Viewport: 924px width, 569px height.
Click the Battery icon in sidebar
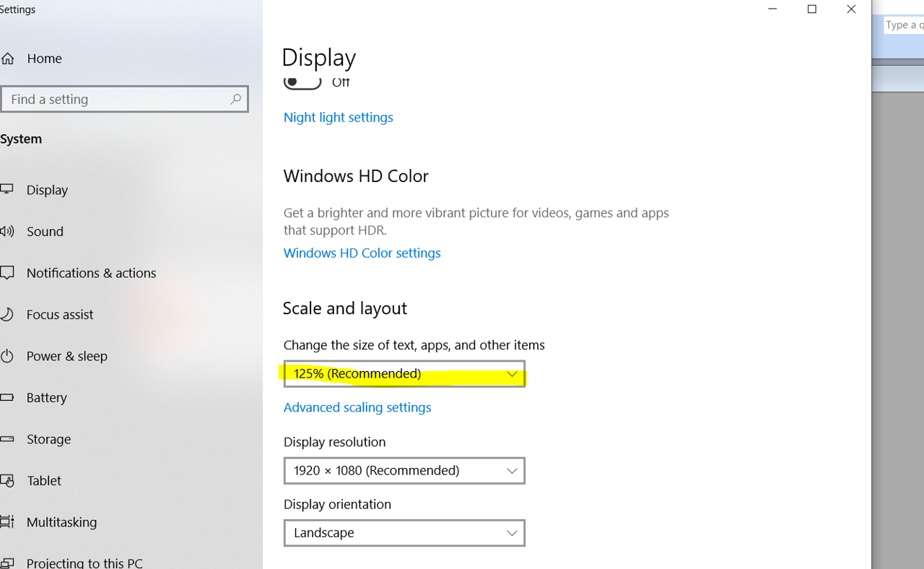click(x=6, y=397)
